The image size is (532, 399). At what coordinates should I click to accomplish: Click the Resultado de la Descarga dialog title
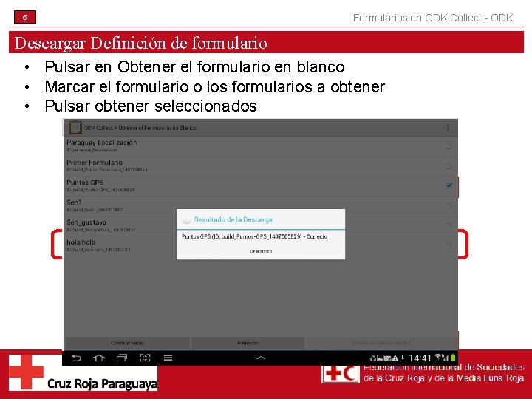(x=233, y=219)
